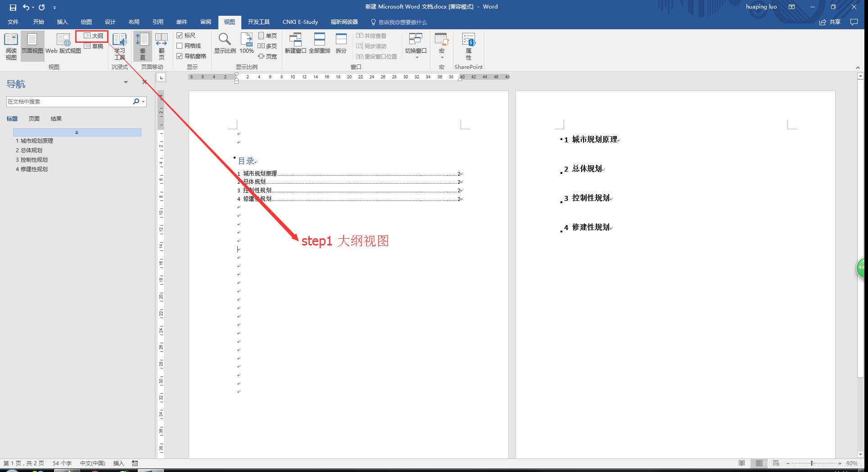Open 学习工具 immersive learning tools
The image size is (868, 472).
pos(120,46)
